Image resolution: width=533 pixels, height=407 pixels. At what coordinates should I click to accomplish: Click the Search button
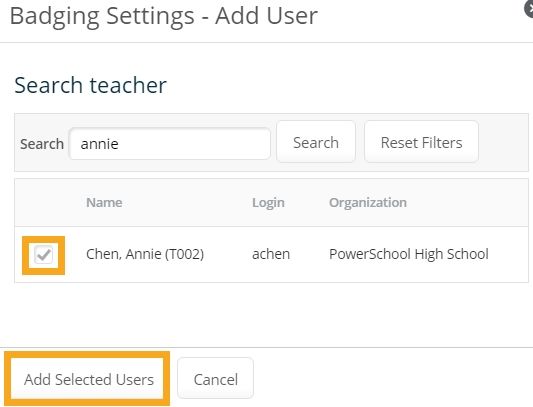click(x=316, y=142)
